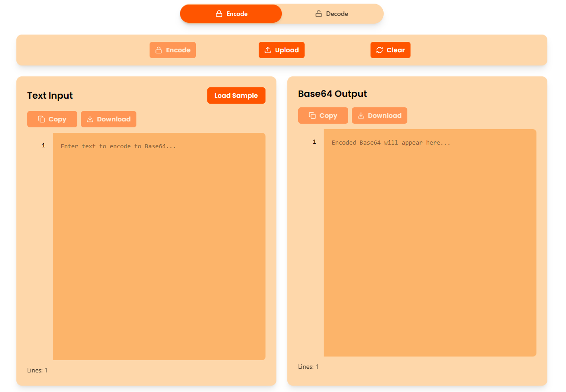
Task: Copy the Base64 Output text
Action: (x=323, y=115)
